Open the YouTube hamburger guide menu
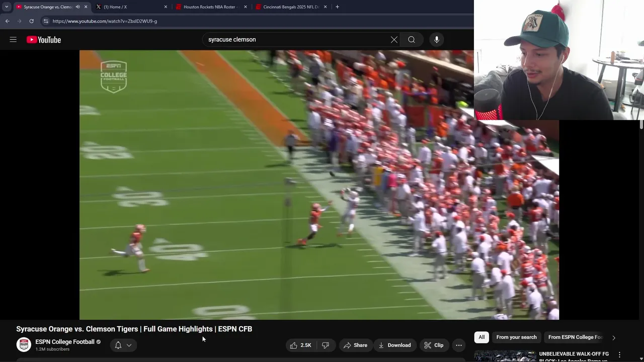Viewport: 644px width, 362px height. [x=13, y=40]
